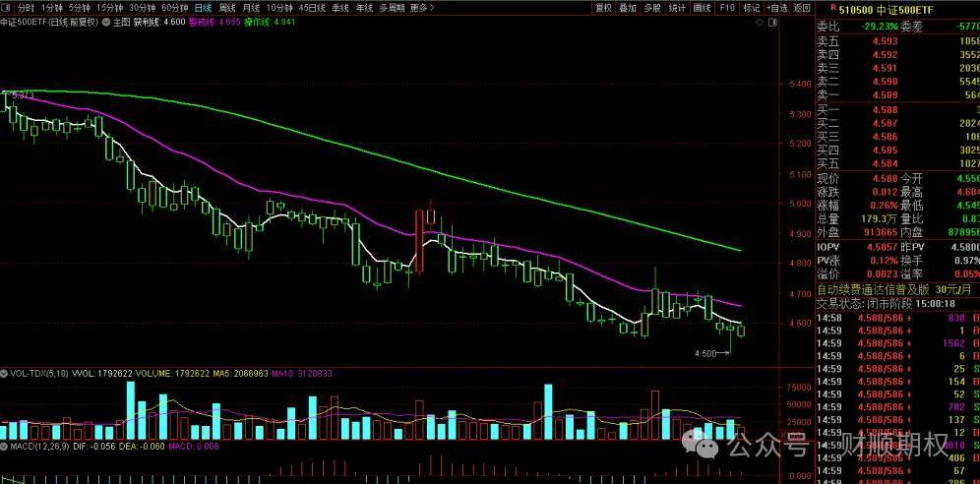
Task: Select the 日线 daily chart tab
Action: coord(203,8)
